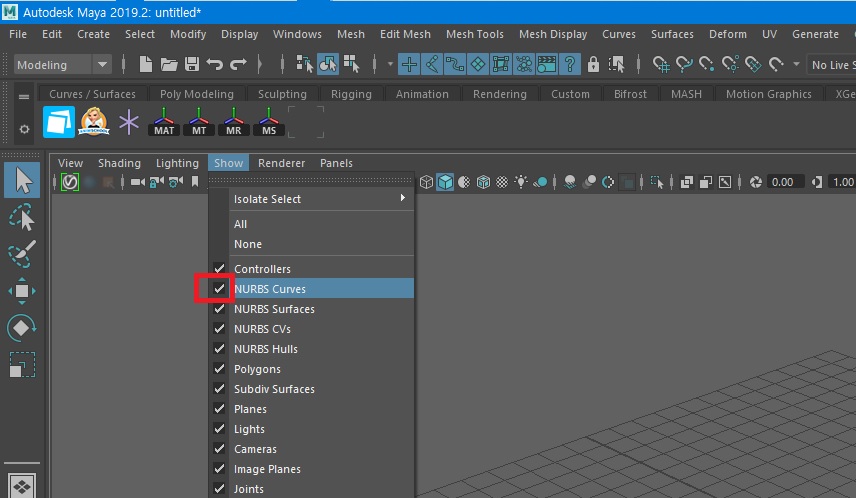Select the arrow Select tool
The height and width of the screenshot is (498, 856).
click(22, 181)
